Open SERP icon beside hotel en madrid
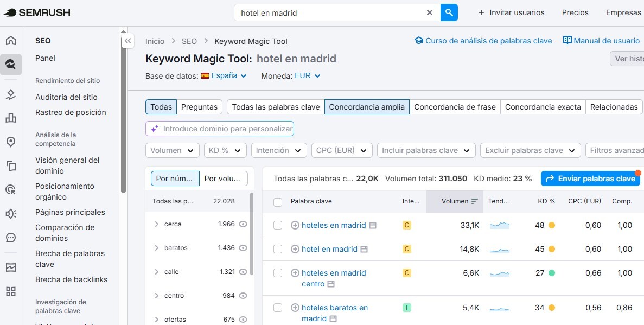The width and height of the screenshot is (644, 325). pyautogui.click(x=364, y=250)
